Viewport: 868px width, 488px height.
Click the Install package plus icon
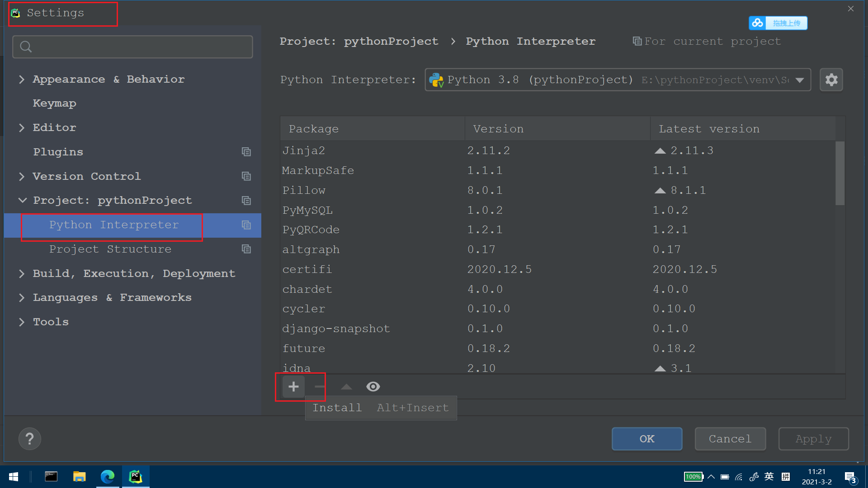293,387
